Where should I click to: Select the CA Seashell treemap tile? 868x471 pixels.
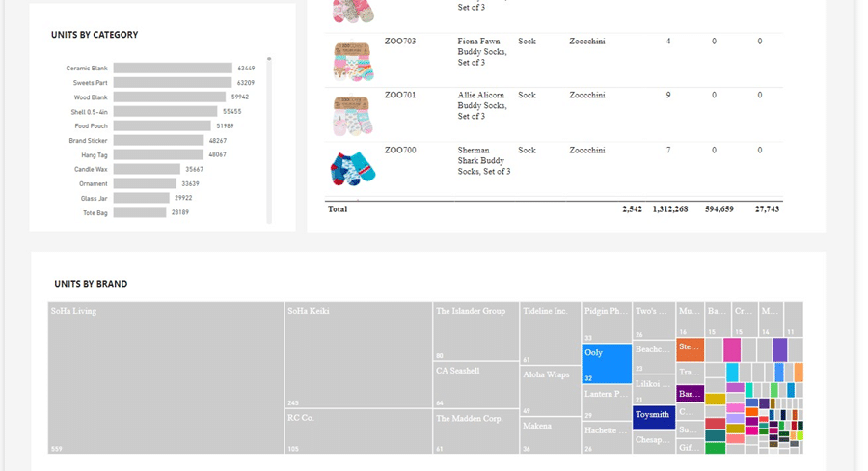(x=476, y=384)
